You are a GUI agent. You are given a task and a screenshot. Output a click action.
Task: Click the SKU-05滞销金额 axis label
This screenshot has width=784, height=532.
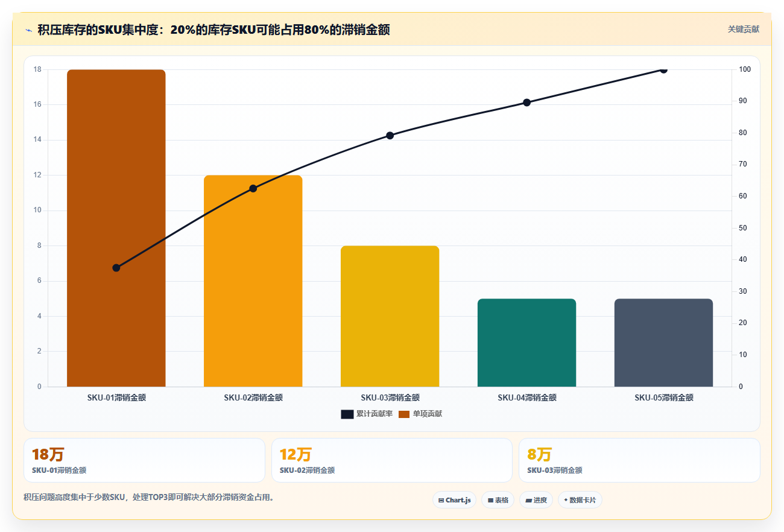[664, 397]
